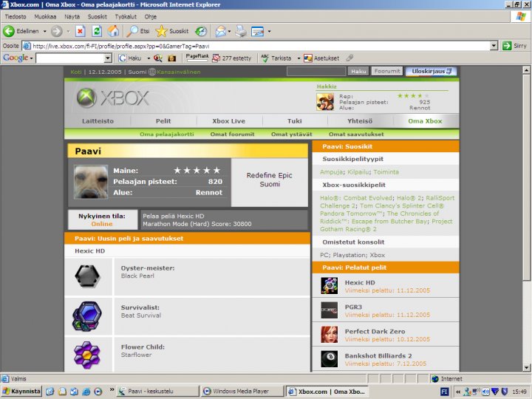Click the Hakkiz gamer avatar picture

(x=325, y=102)
